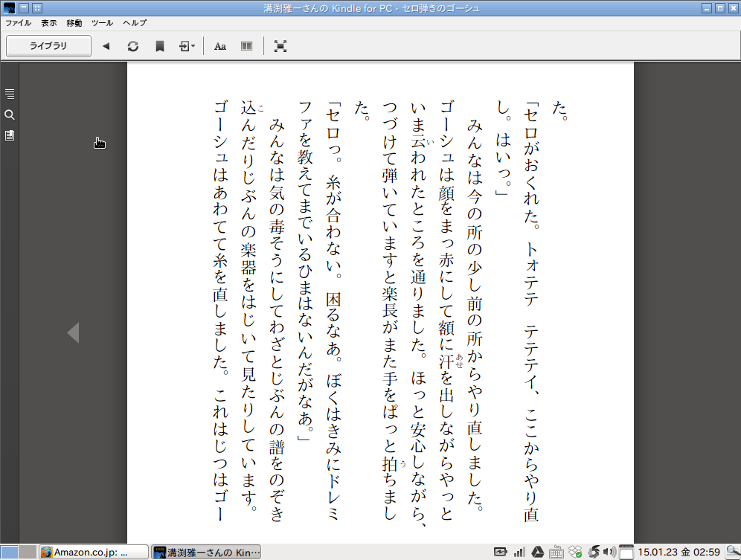Screen dimensions: 741x560
Task: Click the line starting ファを教えてまでいる
Action: click(305, 271)
